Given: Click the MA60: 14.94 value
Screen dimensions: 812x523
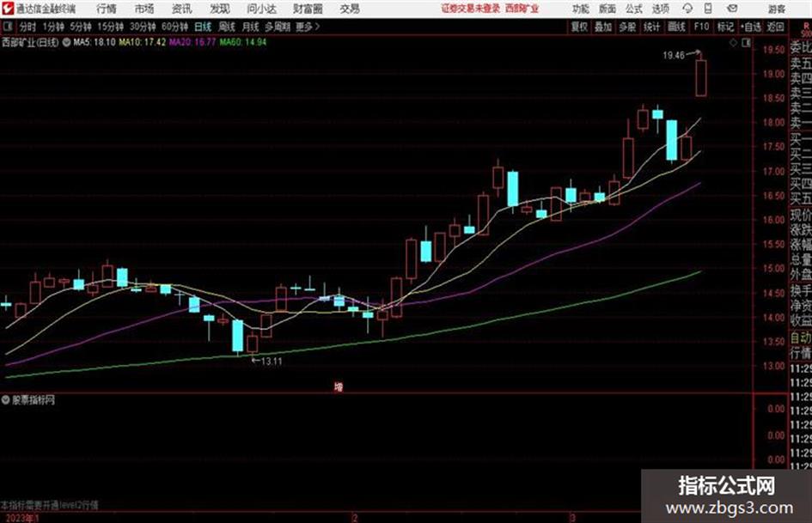Looking at the screenshot, I should (x=243, y=42).
